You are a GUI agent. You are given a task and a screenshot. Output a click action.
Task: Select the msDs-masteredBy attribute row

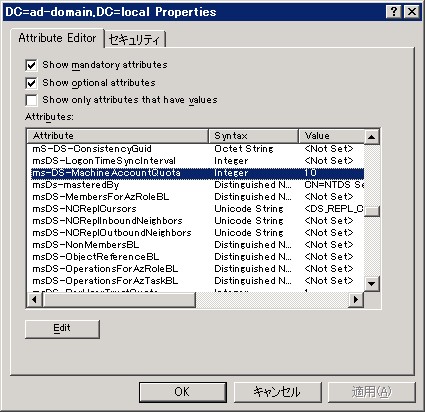196,185
